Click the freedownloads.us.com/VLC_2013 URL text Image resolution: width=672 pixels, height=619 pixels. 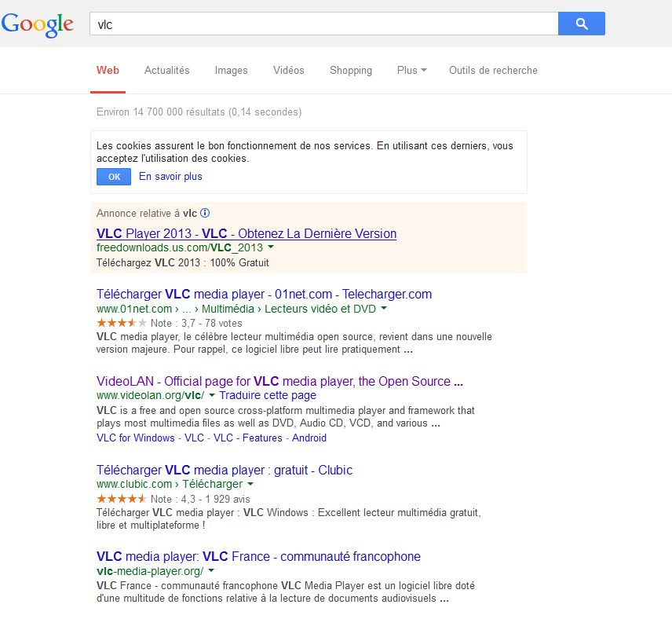180,247
